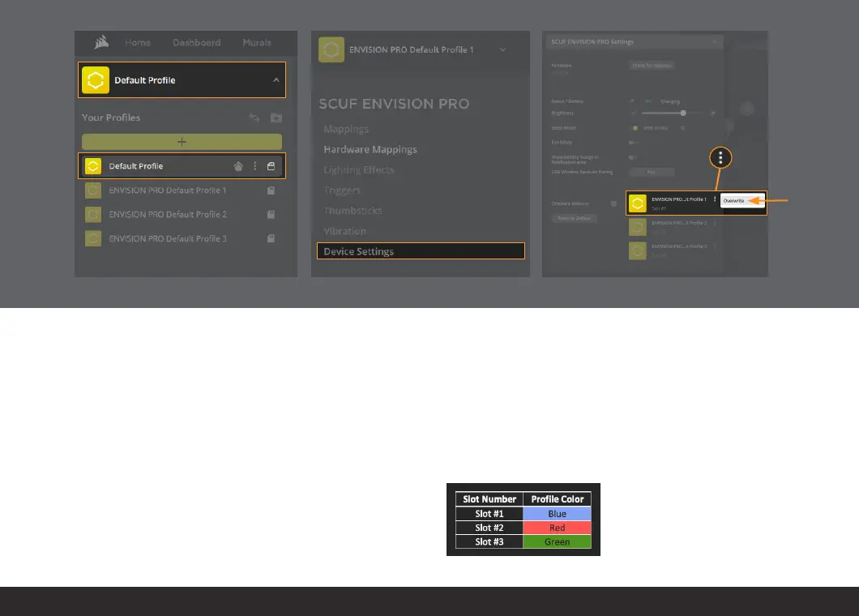Click the icon of ENVISION PRO Default Profile 3 row

pyautogui.click(x=93, y=238)
